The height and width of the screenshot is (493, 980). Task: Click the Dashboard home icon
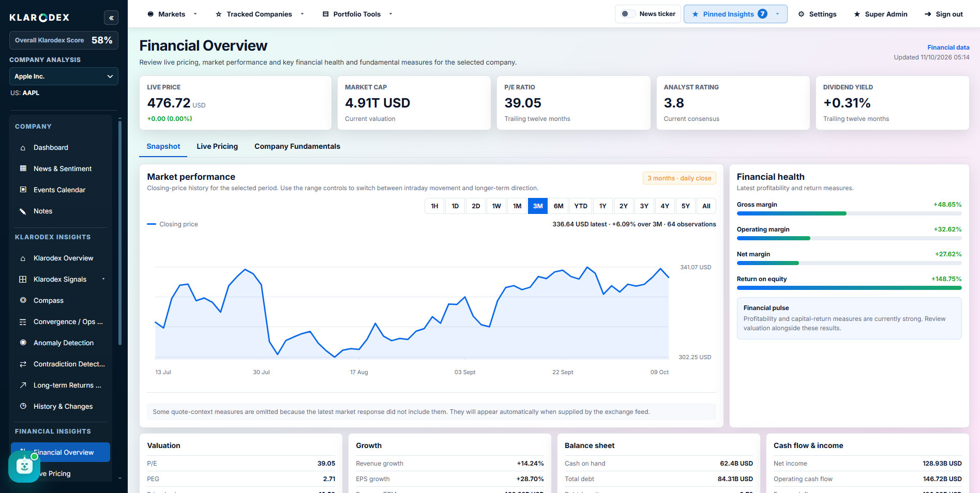23,148
